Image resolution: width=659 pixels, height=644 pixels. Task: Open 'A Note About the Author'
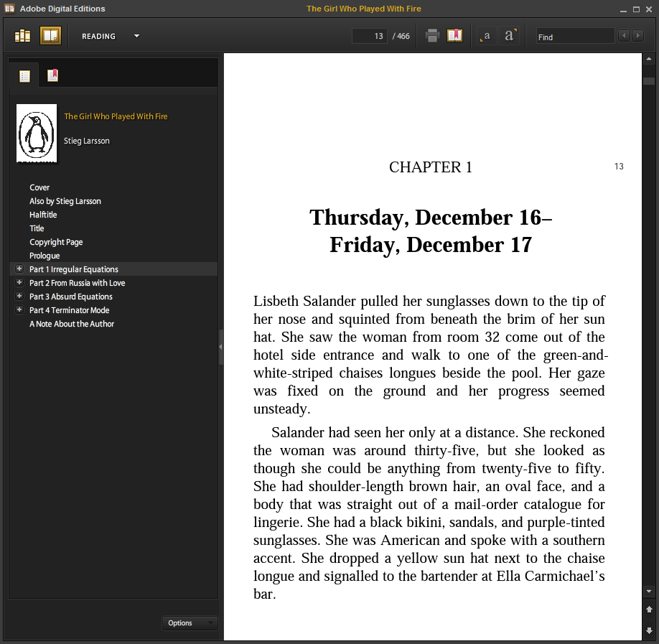pyautogui.click(x=72, y=324)
